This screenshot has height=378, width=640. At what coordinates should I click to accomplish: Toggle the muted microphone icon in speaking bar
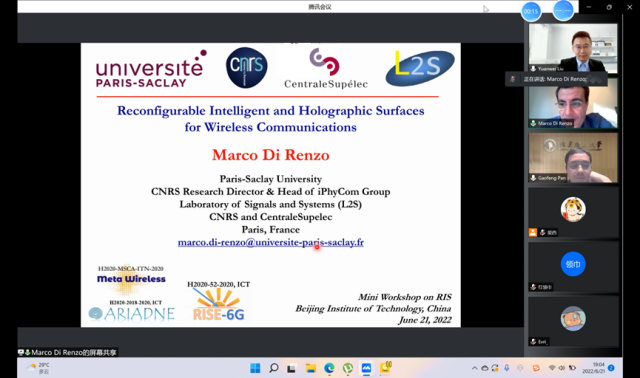coord(513,79)
